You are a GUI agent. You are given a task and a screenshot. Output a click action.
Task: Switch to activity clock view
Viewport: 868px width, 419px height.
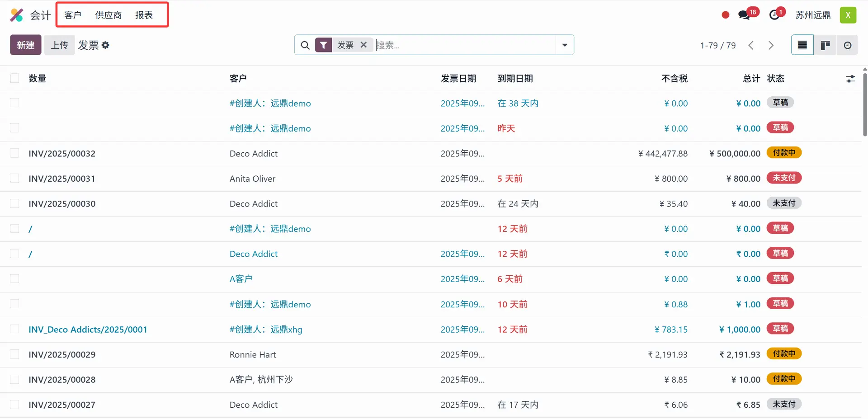point(848,45)
